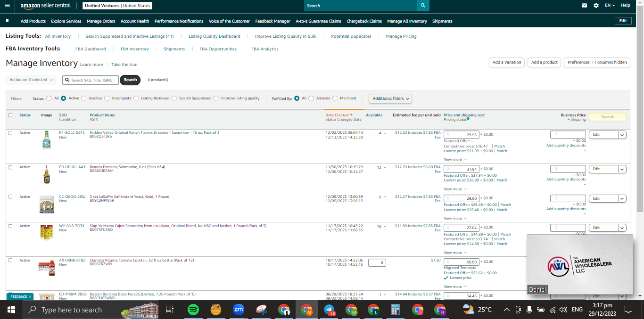Check the Hidden Valley Ranch row checkbox
Image resolution: width=644 pixels, height=319 pixels.
[x=10, y=133]
